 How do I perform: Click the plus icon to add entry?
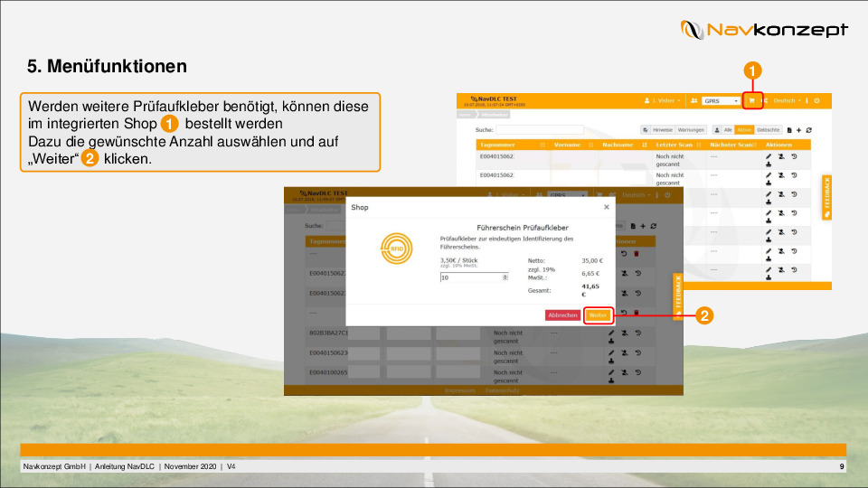point(798,130)
